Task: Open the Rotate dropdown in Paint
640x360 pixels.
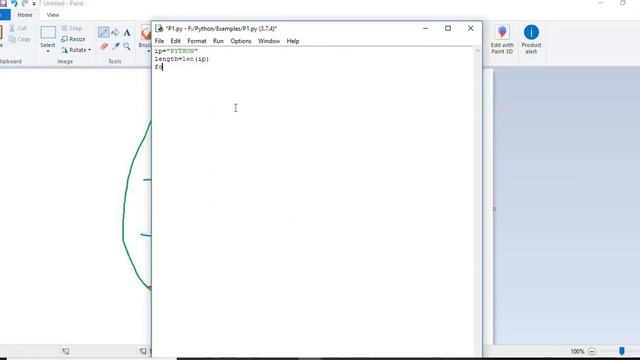Action: click(76, 50)
